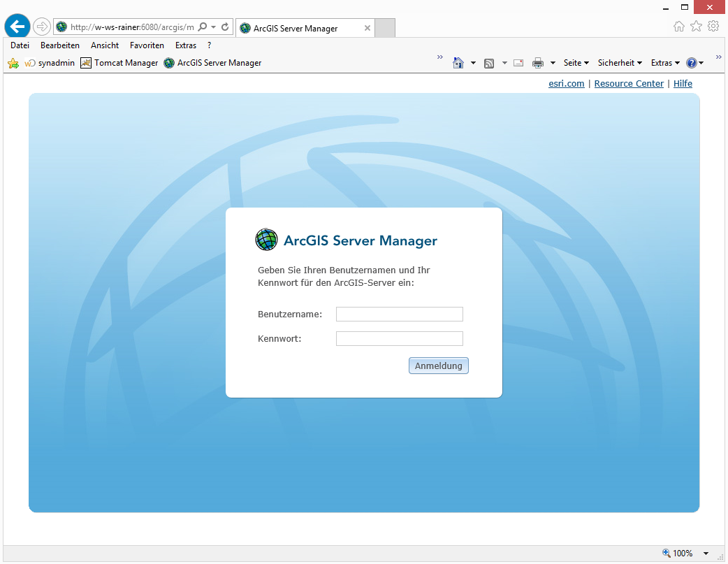Click inside the Benutzername input field
This screenshot has height=564, width=728.
pyautogui.click(x=399, y=314)
